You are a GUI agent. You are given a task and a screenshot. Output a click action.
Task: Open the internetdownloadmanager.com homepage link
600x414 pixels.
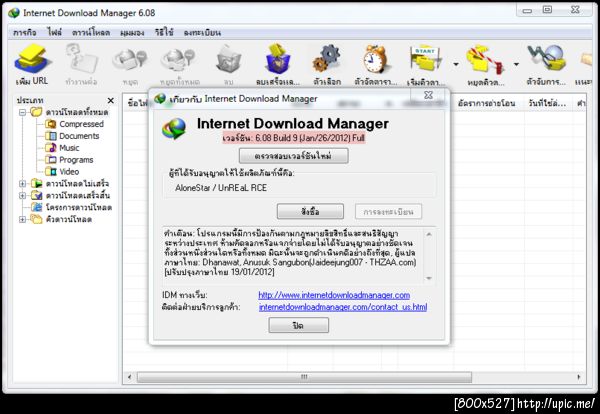pos(334,295)
